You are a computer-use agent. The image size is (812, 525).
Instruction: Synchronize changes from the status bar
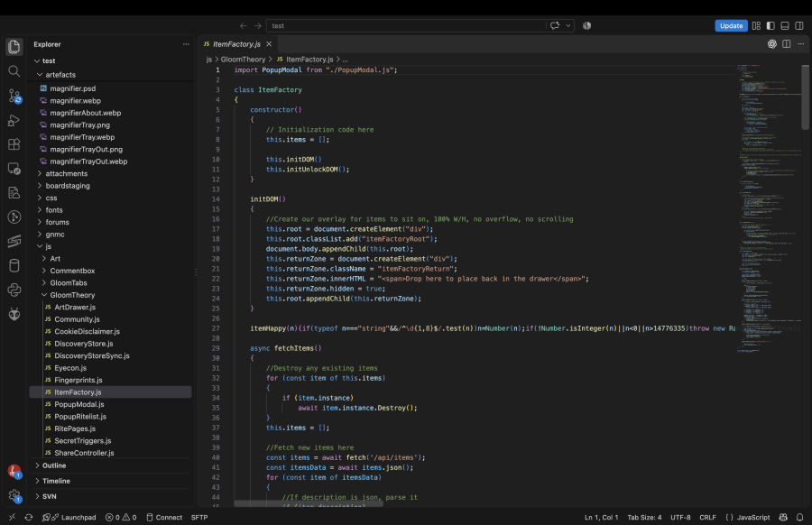(x=29, y=517)
